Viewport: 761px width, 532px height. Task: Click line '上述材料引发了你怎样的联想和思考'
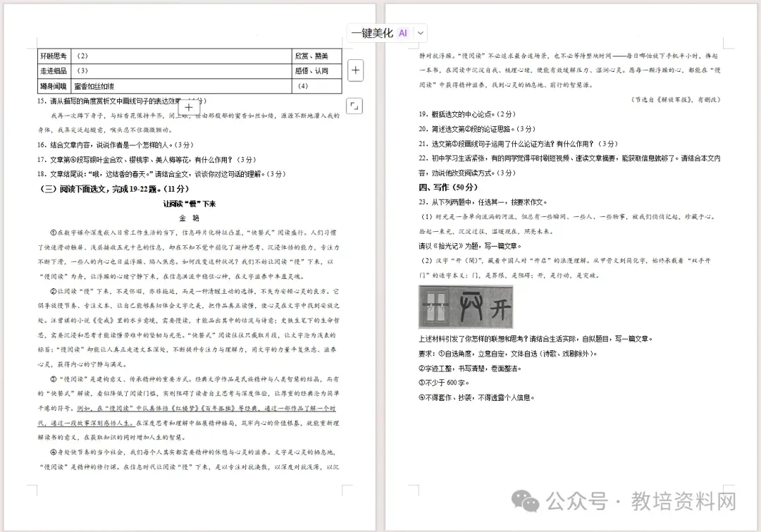[x=536, y=339]
